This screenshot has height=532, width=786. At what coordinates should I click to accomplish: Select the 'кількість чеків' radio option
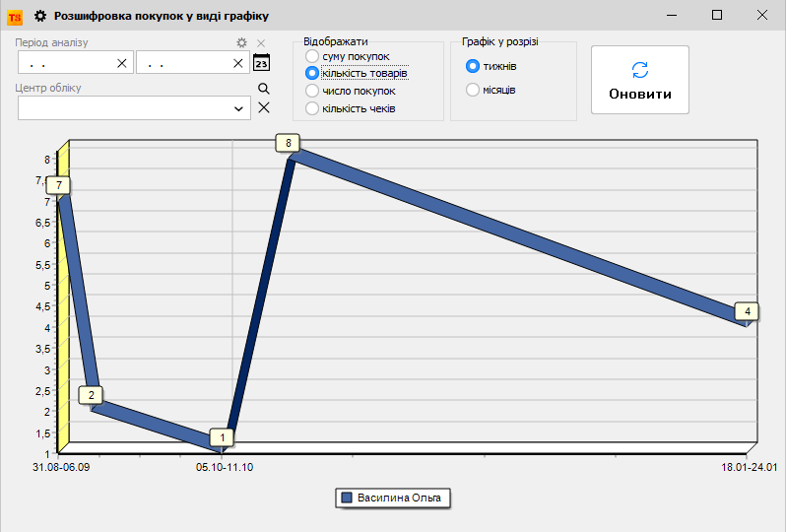coord(312,108)
